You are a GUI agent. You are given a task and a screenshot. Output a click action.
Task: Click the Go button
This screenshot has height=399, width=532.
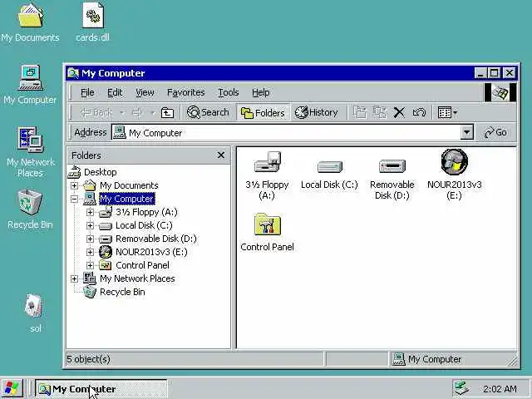[495, 132]
